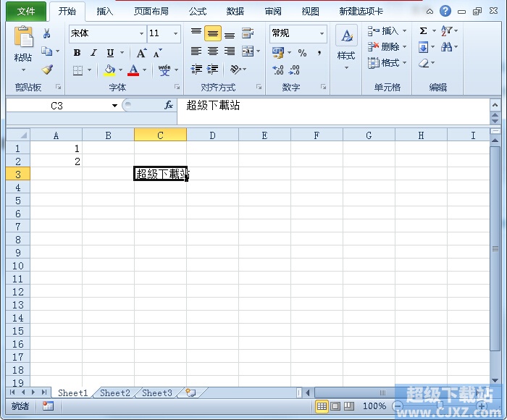Click the insert function fx button
The image size is (507, 420).
169,105
